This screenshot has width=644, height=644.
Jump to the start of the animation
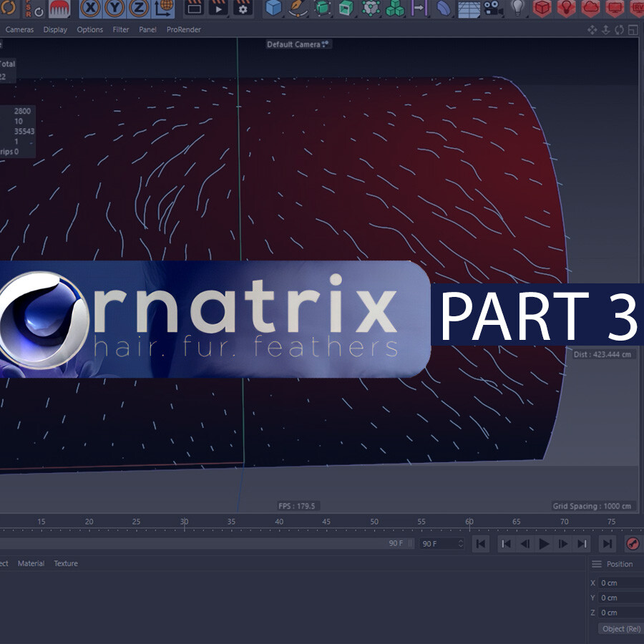click(x=481, y=544)
